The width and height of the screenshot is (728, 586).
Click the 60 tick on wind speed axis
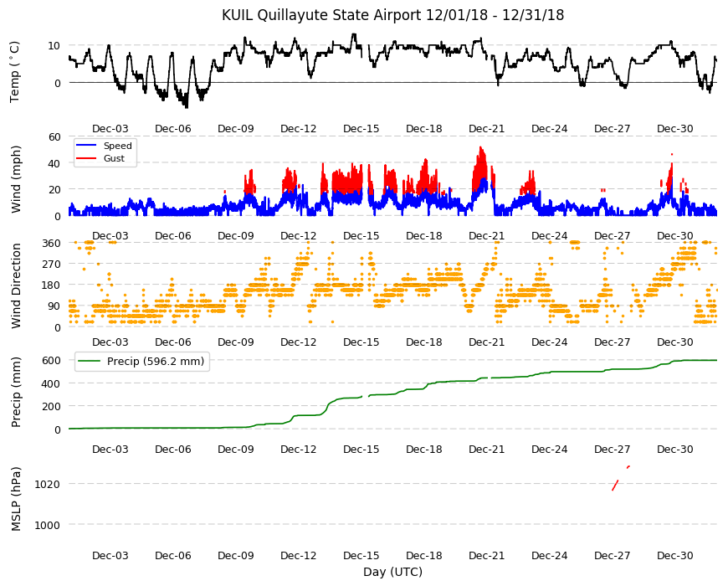[54, 136]
